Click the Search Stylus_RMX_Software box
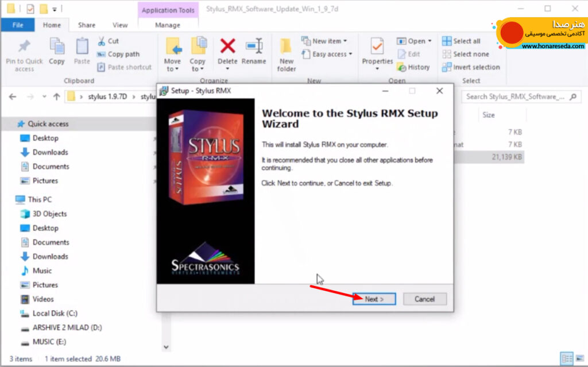This screenshot has height=367, width=588. click(x=521, y=97)
